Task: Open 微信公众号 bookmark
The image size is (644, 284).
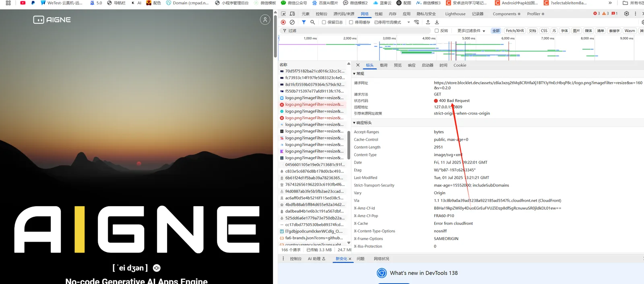Action: pos(294,3)
